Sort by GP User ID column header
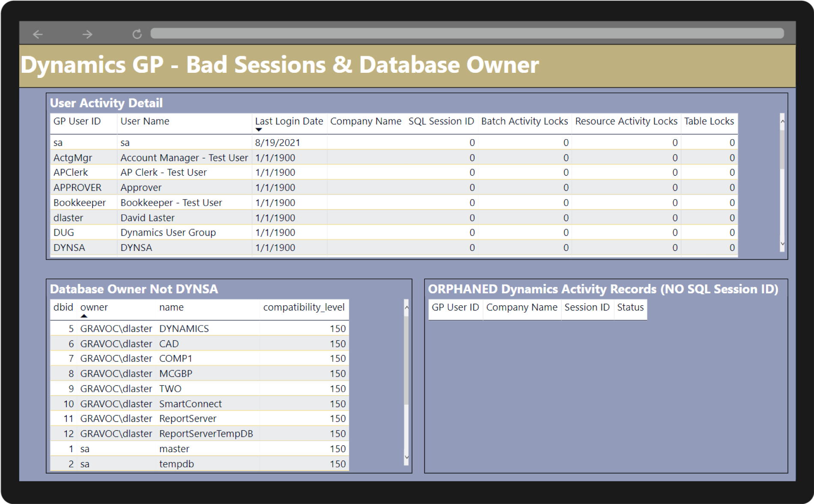The height and width of the screenshot is (504, 814). coord(77,121)
